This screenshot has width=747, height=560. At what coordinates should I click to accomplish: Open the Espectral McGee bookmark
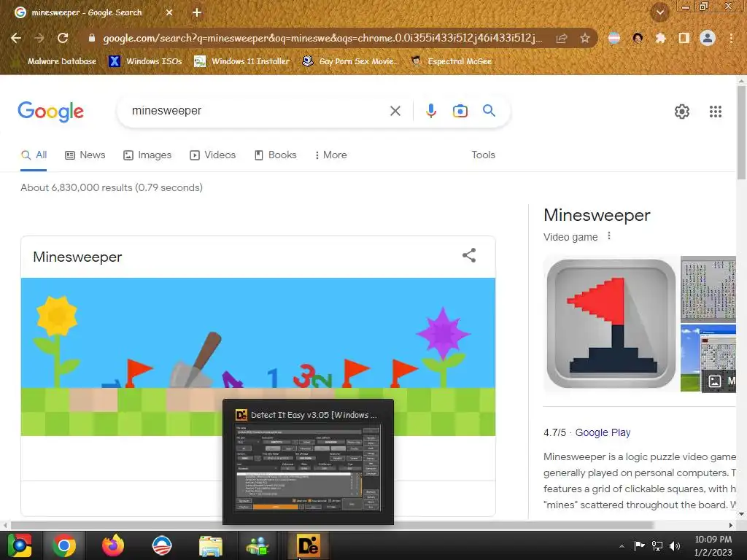click(451, 61)
